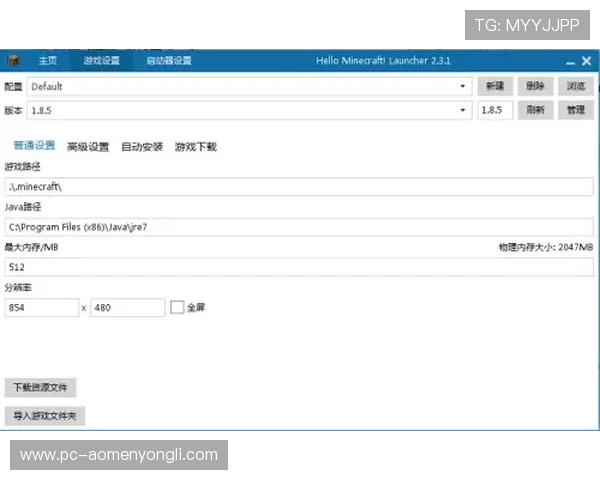Image resolution: width=600 pixels, height=480 pixels.
Task: Toggle the 全屏 fullscreen checkbox
Action: 177,307
